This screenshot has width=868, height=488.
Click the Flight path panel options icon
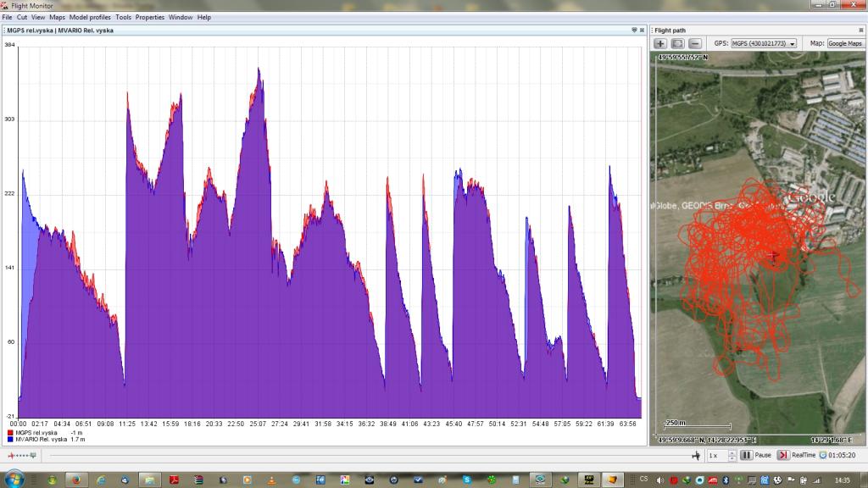coord(860,30)
